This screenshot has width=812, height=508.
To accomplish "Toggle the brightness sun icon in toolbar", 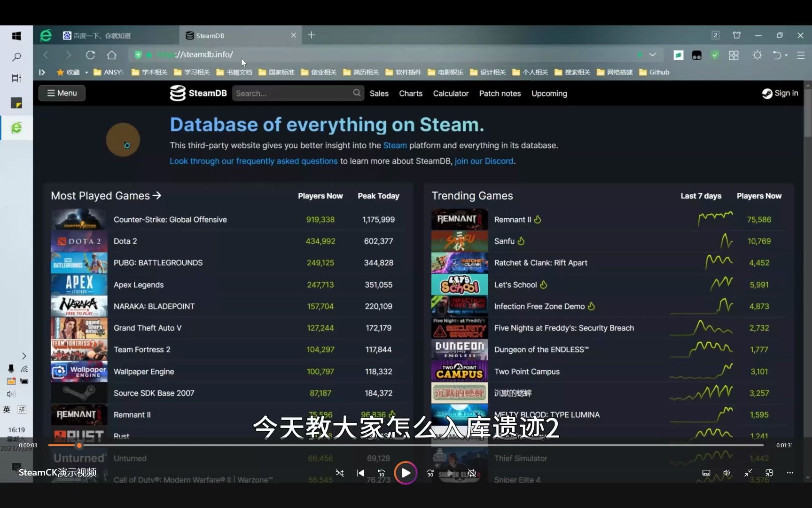I will coord(757,55).
